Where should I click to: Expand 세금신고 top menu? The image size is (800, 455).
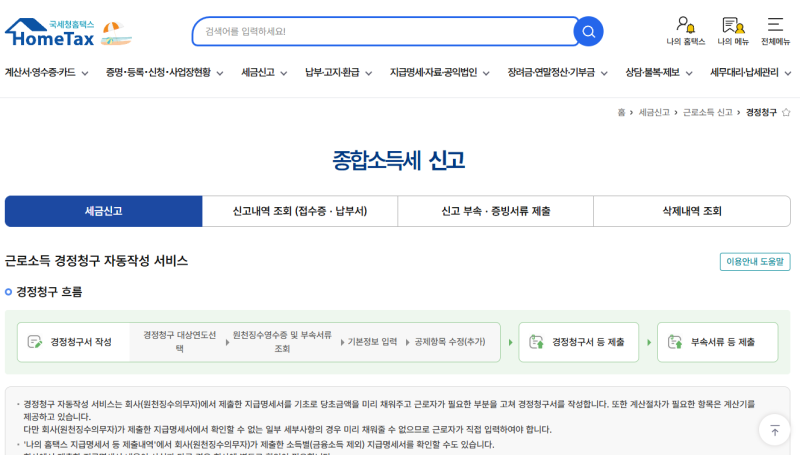click(x=264, y=73)
